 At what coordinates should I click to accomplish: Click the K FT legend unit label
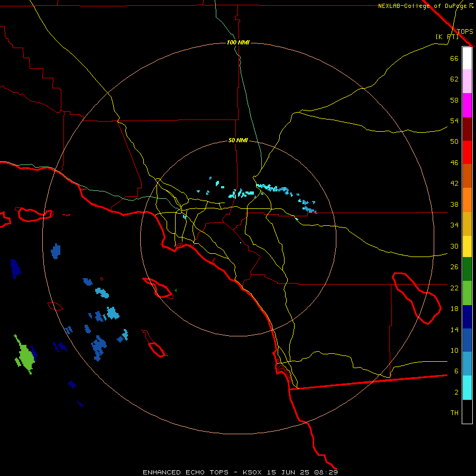[447, 36]
